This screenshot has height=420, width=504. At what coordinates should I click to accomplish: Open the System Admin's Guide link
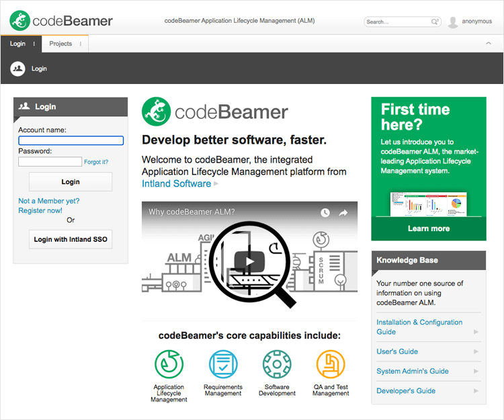coord(413,371)
